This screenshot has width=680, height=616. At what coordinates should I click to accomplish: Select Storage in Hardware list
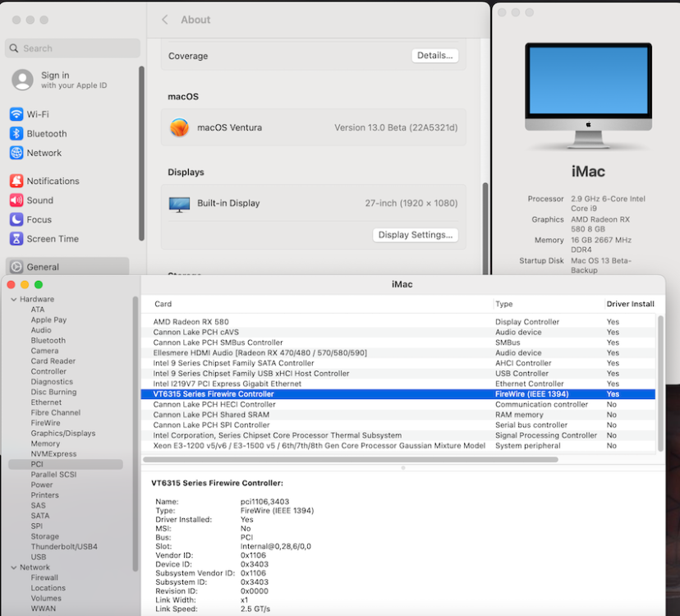coord(44,536)
